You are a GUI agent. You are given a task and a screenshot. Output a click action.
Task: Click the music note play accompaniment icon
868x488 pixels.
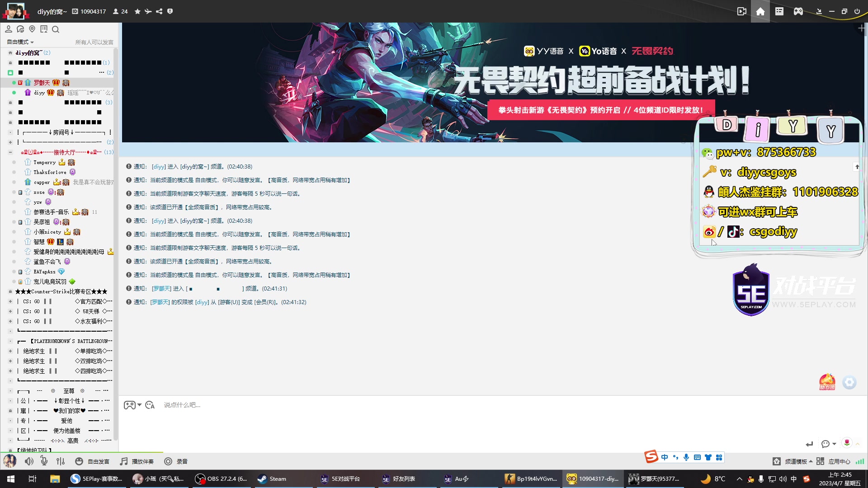(123, 461)
